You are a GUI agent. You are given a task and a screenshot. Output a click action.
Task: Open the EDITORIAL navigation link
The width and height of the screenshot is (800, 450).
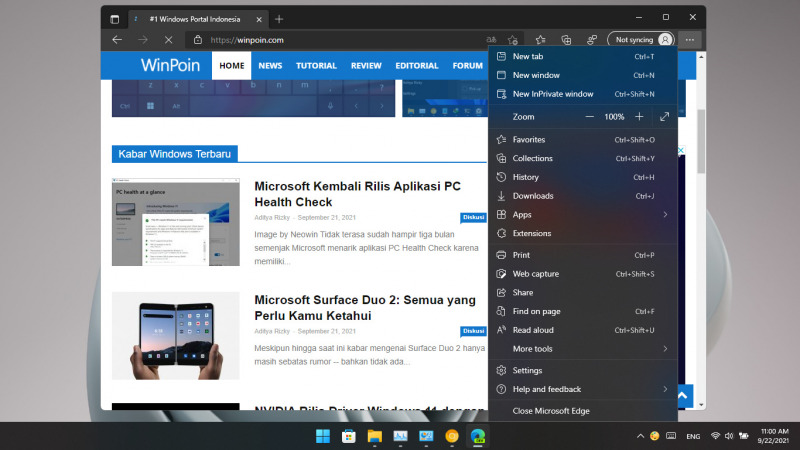(x=417, y=65)
